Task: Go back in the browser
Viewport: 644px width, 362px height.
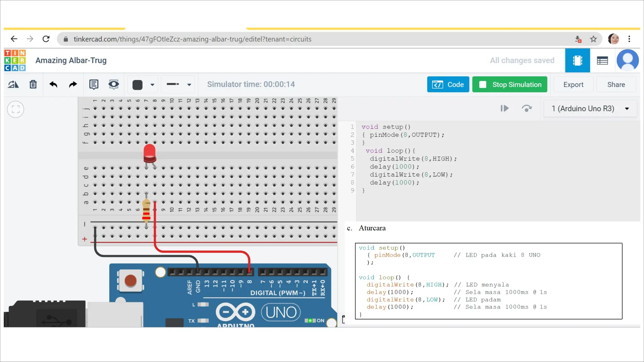Action: click(x=14, y=39)
